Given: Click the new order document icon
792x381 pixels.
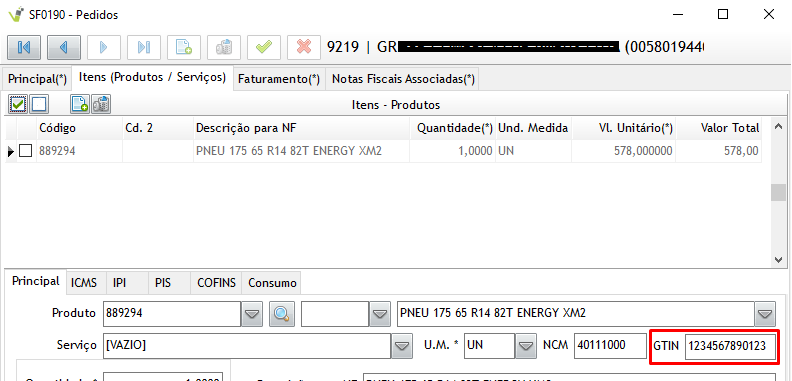Looking at the screenshot, I should 184,47.
